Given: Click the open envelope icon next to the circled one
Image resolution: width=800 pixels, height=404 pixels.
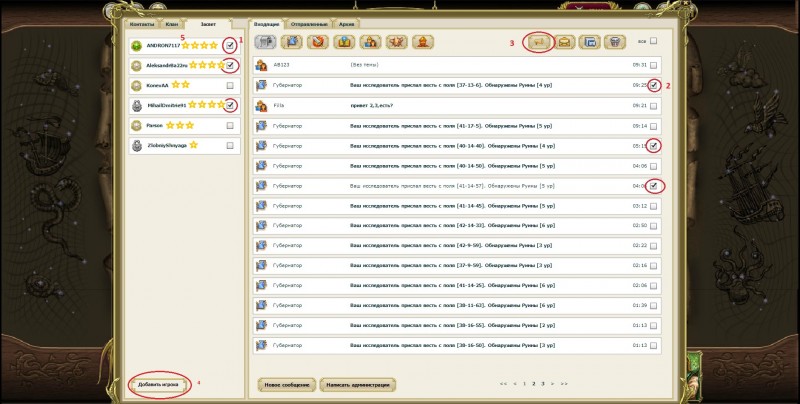Looking at the screenshot, I should 565,42.
